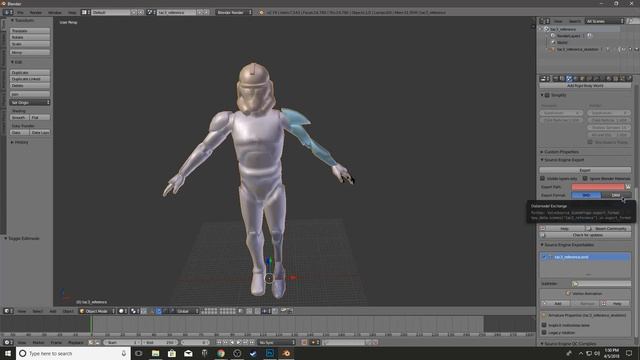Screen dimensions: 640x360
Task: Open the Select menu in 3D view header
Action: click(38, 311)
